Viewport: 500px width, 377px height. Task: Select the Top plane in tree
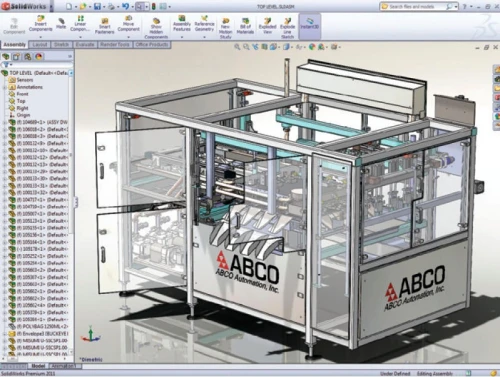click(x=17, y=101)
